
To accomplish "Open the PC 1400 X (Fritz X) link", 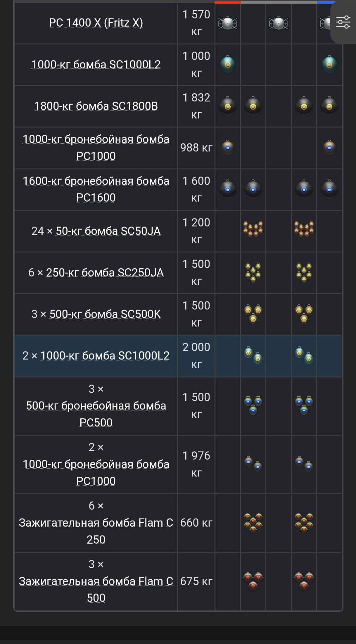I will [x=96, y=23].
